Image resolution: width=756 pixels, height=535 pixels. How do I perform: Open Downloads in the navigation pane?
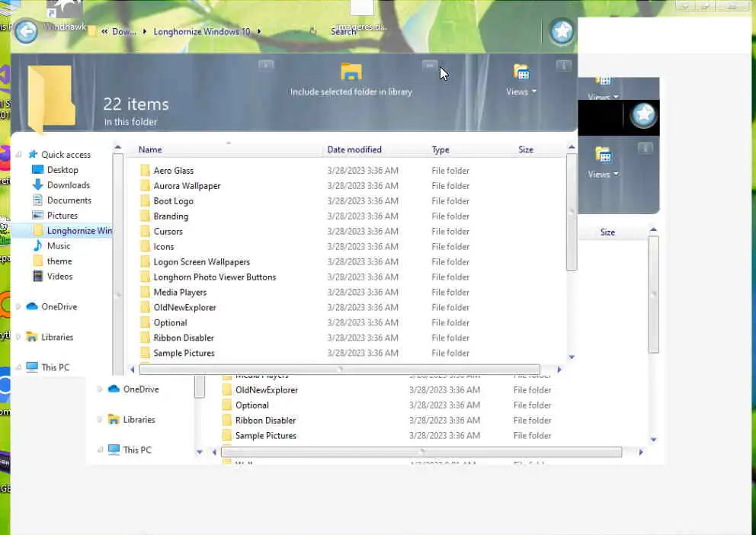tap(68, 185)
